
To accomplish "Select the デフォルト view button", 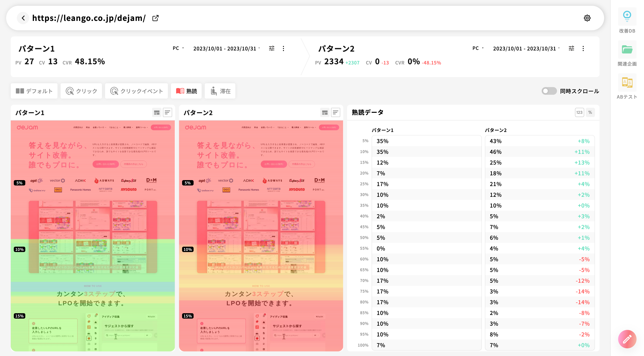I will (34, 91).
